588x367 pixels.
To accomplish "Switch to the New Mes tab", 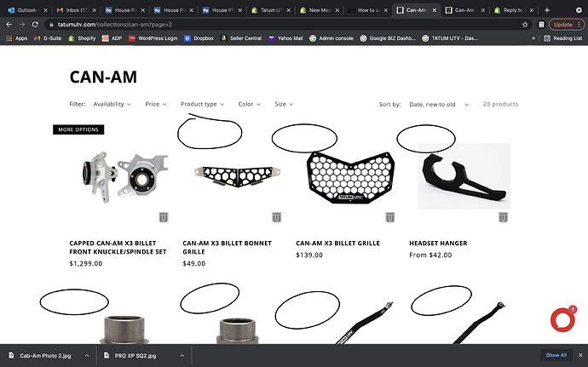I will [x=320, y=10].
